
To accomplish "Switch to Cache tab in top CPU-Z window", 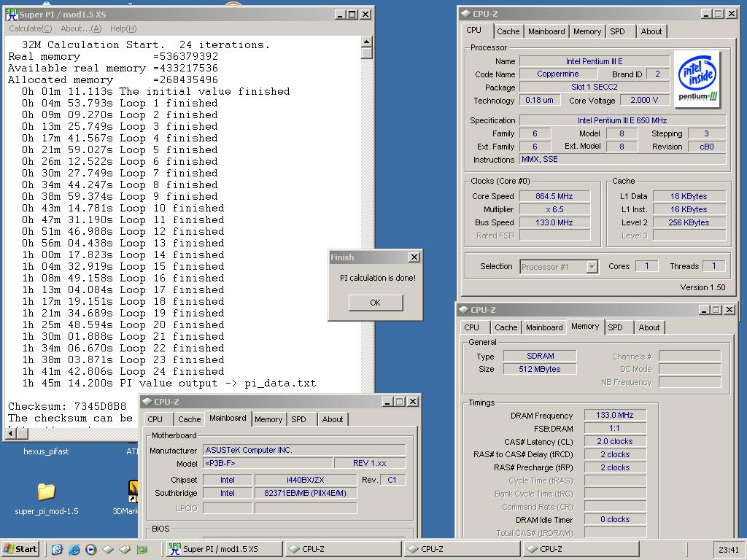I will pos(508,31).
